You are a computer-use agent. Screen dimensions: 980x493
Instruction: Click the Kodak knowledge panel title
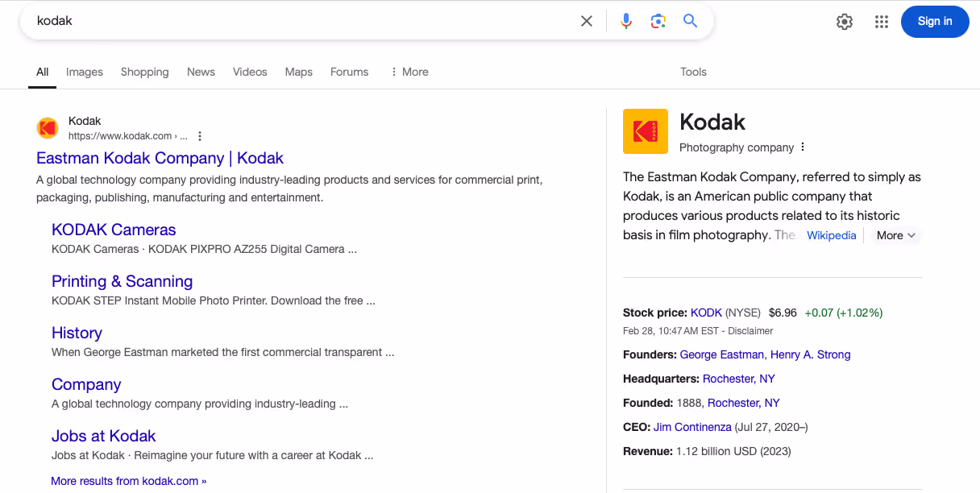[712, 122]
